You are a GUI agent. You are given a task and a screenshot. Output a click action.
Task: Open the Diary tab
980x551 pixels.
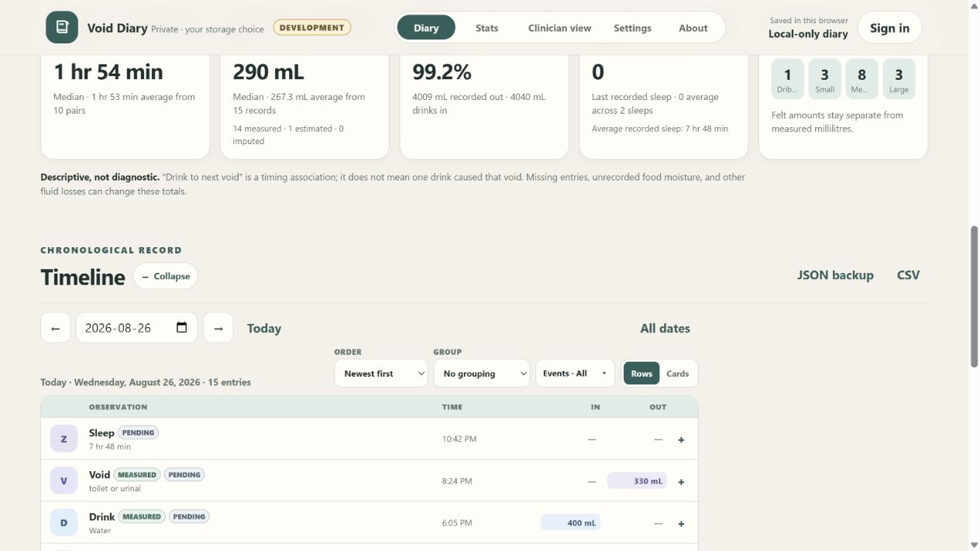(426, 28)
